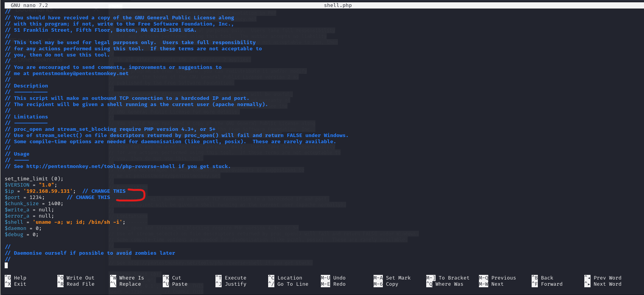Click the 'proc_open and stream_set_blocking' comment line
Viewport: 644px width, 295px height.
(110, 129)
